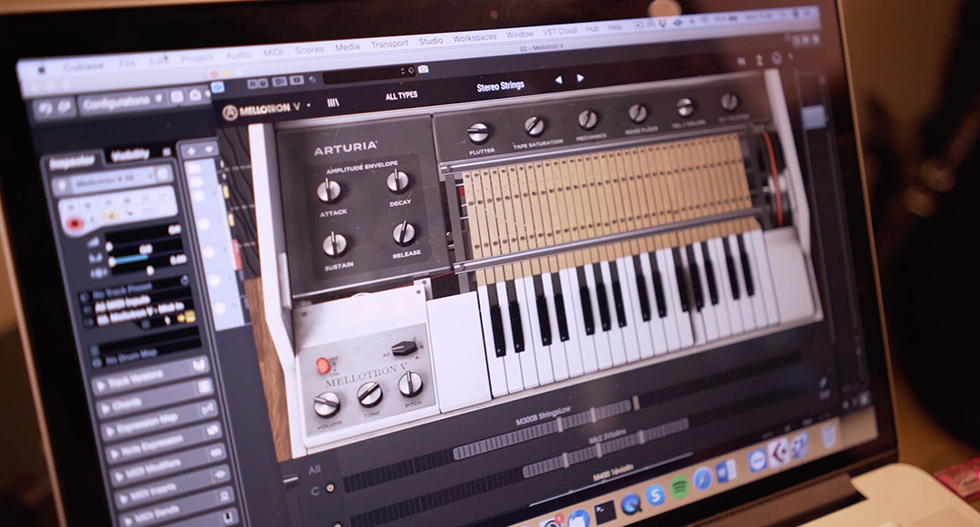
Task: Switch to the Inspector tab
Action: point(72,163)
